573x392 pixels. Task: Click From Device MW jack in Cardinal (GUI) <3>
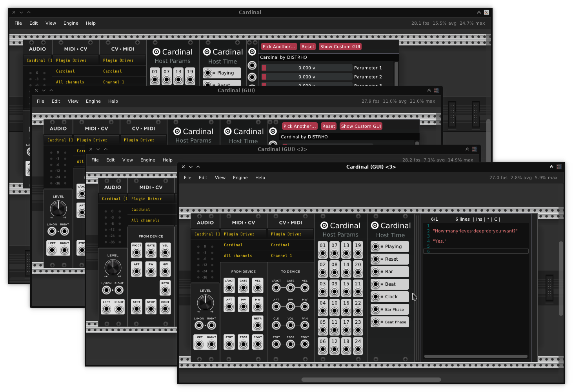[x=258, y=307]
